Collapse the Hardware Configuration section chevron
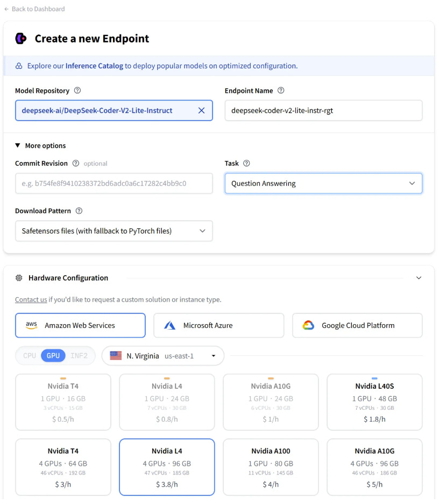The height and width of the screenshot is (504, 439). coord(419,278)
